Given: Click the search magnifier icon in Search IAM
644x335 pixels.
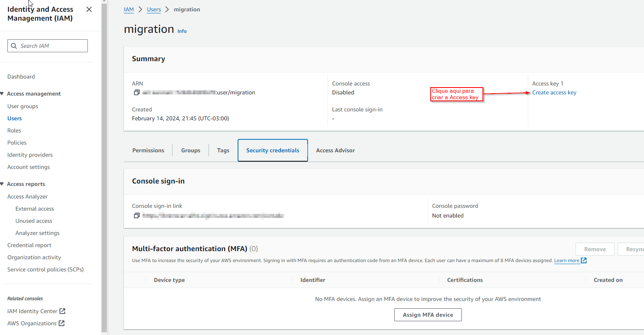Looking at the screenshot, I should click(14, 46).
